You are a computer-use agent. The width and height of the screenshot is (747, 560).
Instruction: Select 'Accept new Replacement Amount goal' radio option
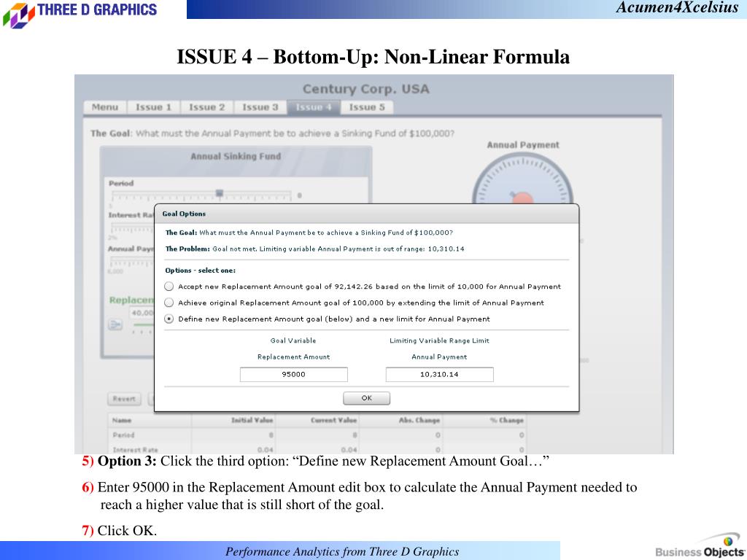(x=169, y=286)
